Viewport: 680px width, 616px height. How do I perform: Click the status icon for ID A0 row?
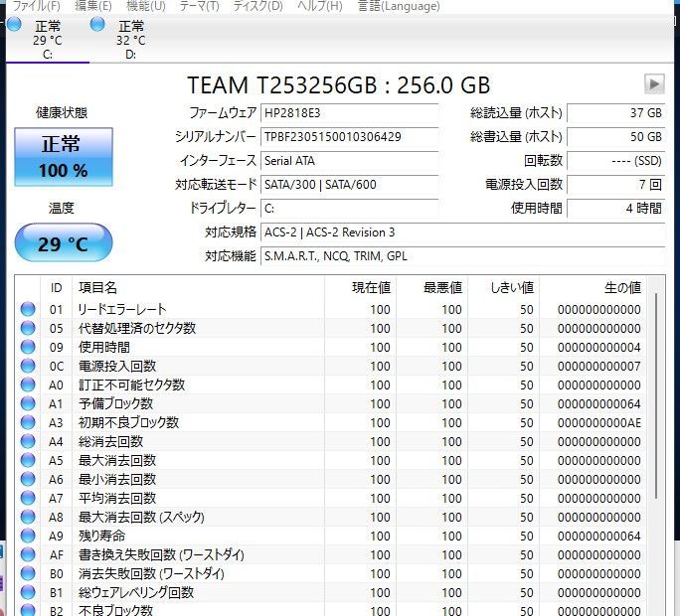(28, 385)
